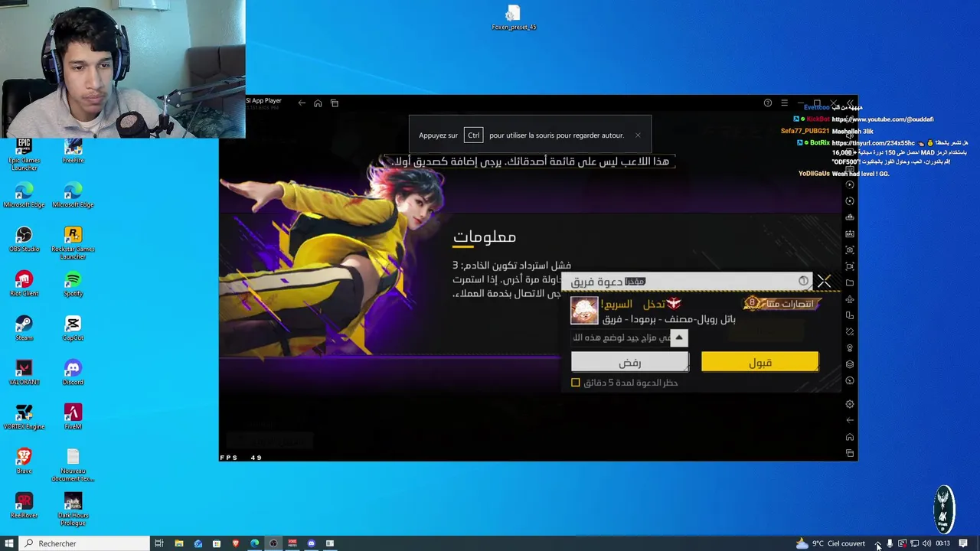Open Epic Games Launcher desktop shortcut
The image size is (980, 551).
pos(24,152)
